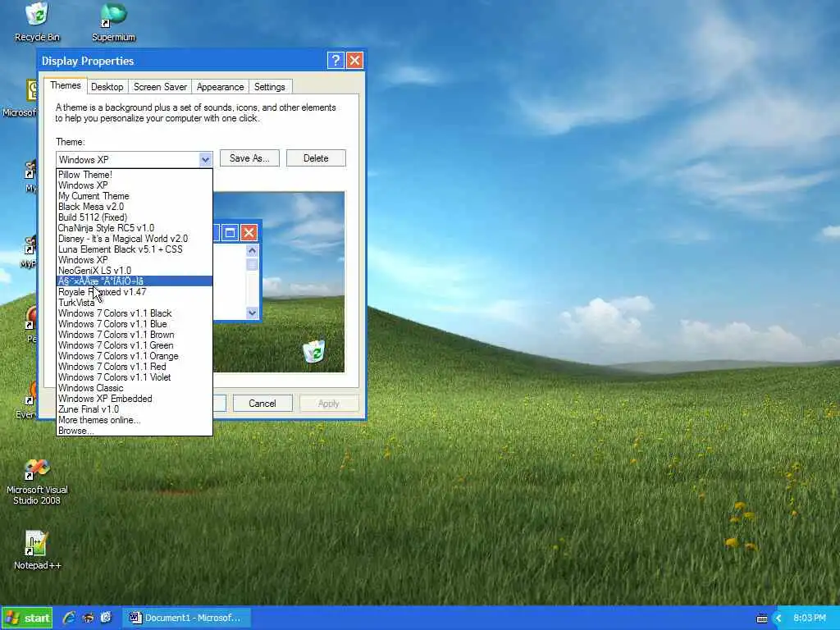
Task: Click the scroll up arrow in the preview window
Action: (252, 251)
